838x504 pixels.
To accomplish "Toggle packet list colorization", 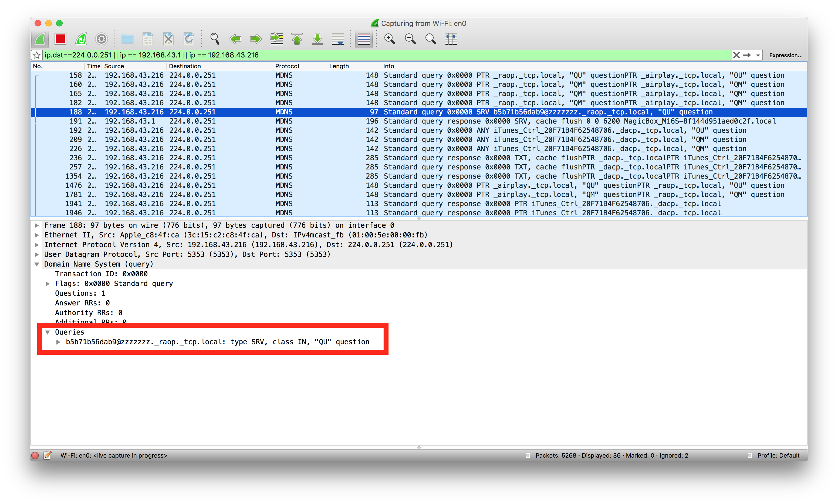I will 364,39.
